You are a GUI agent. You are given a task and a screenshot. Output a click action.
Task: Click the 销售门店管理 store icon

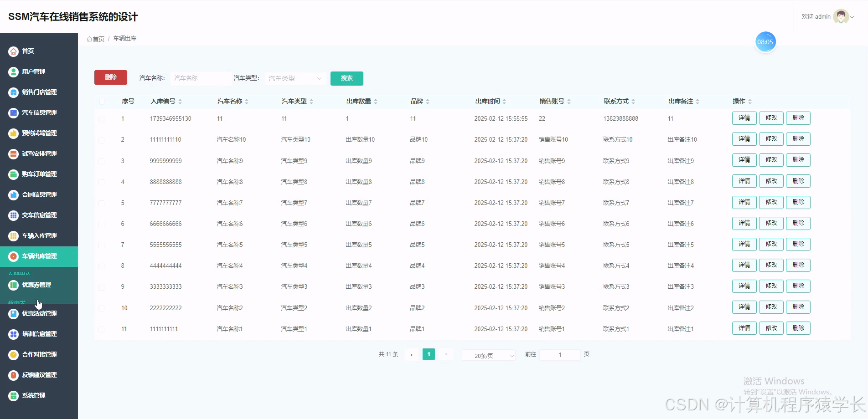[x=14, y=92]
